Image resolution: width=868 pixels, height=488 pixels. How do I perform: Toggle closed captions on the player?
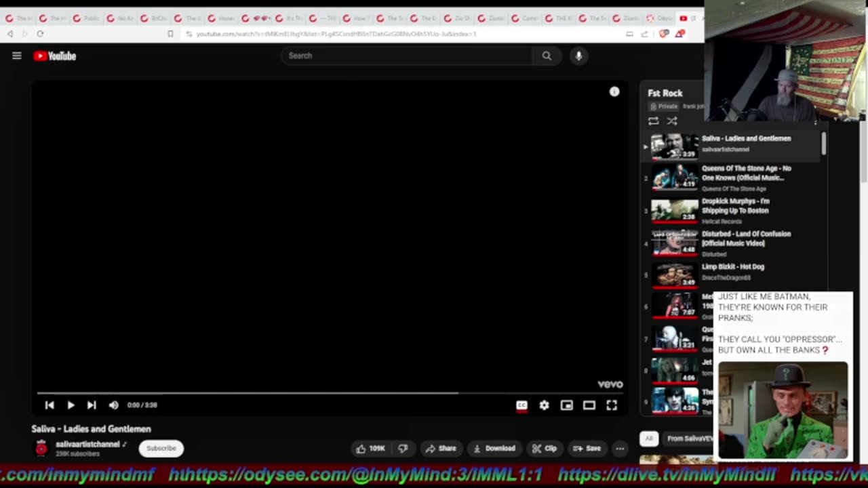pos(521,405)
